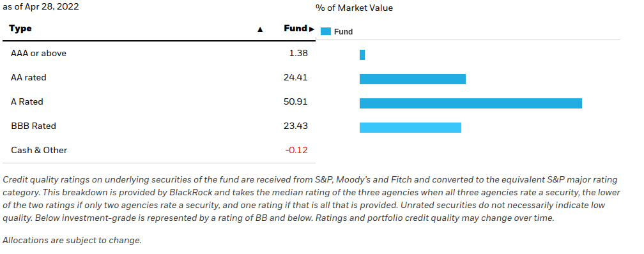Click the BBB Rated chart bar
The height and width of the screenshot is (254, 644).
[x=410, y=128]
